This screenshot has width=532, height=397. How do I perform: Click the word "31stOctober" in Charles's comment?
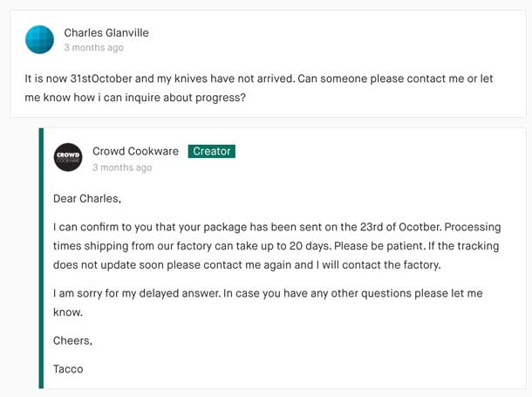tap(101, 79)
